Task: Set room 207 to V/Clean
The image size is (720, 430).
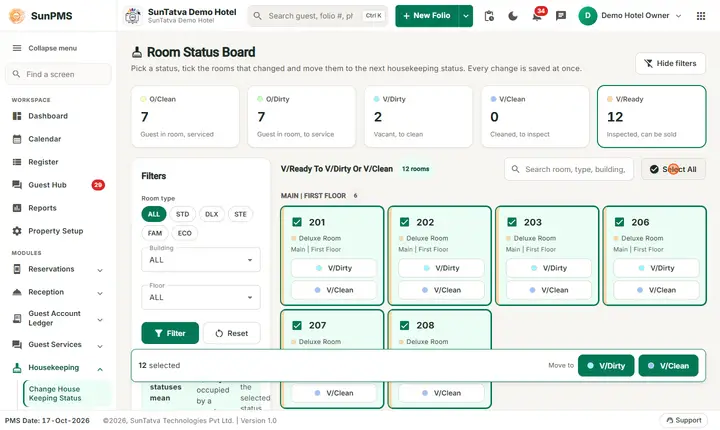Action: click(334, 393)
